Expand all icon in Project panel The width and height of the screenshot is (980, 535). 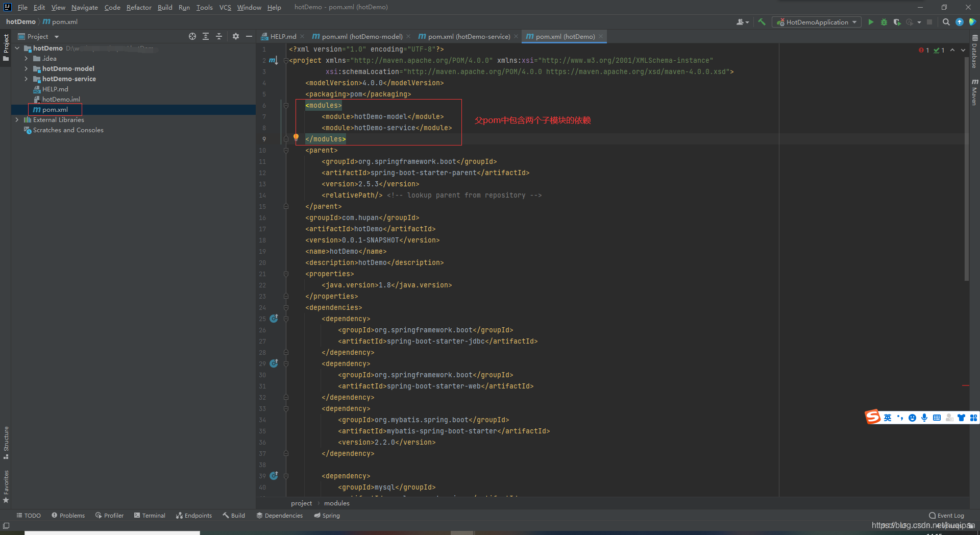pyautogui.click(x=206, y=36)
